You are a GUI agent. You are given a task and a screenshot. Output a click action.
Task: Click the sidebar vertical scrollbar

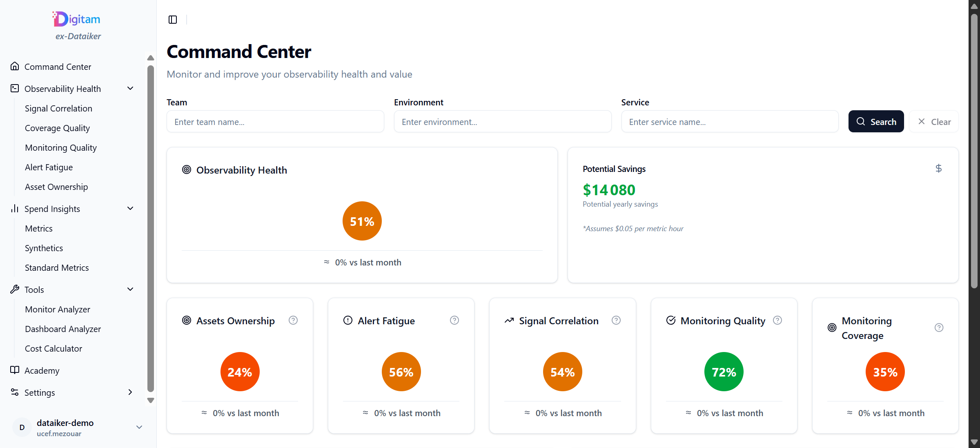[x=151, y=229]
